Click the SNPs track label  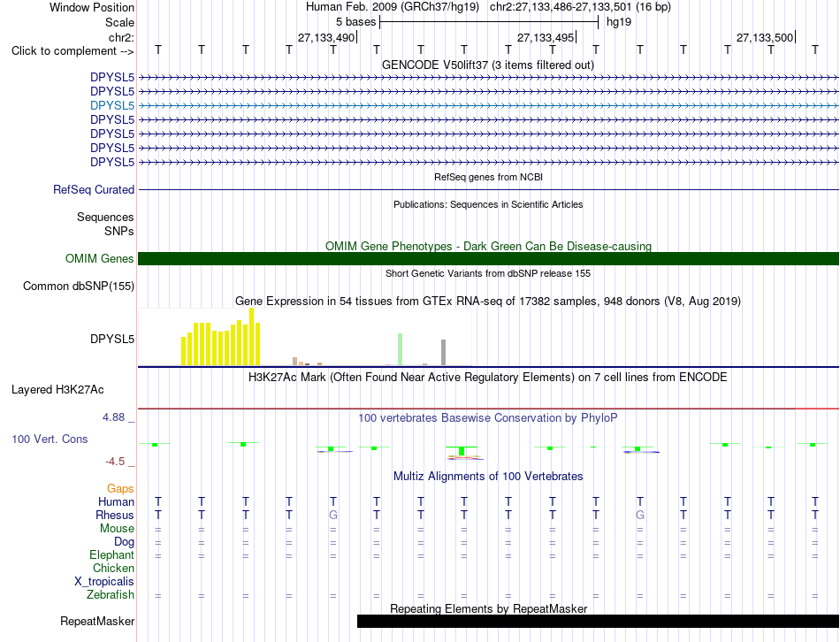pyautogui.click(x=119, y=231)
